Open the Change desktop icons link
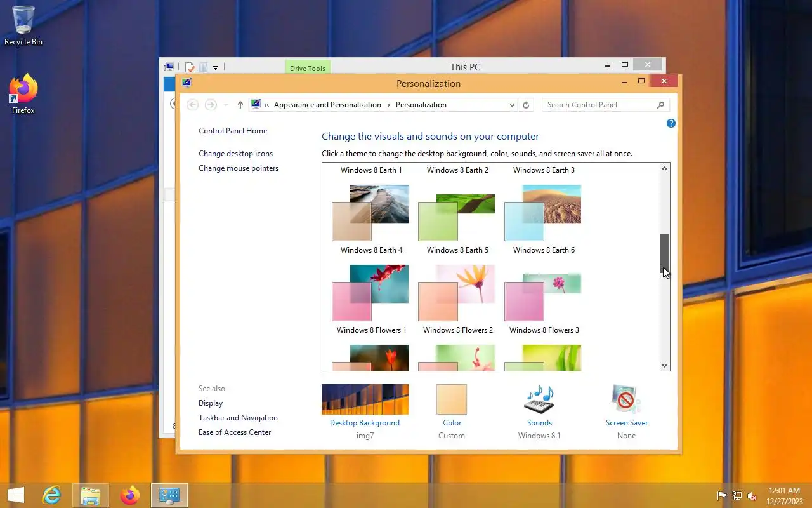This screenshot has height=508, width=812. (x=235, y=154)
